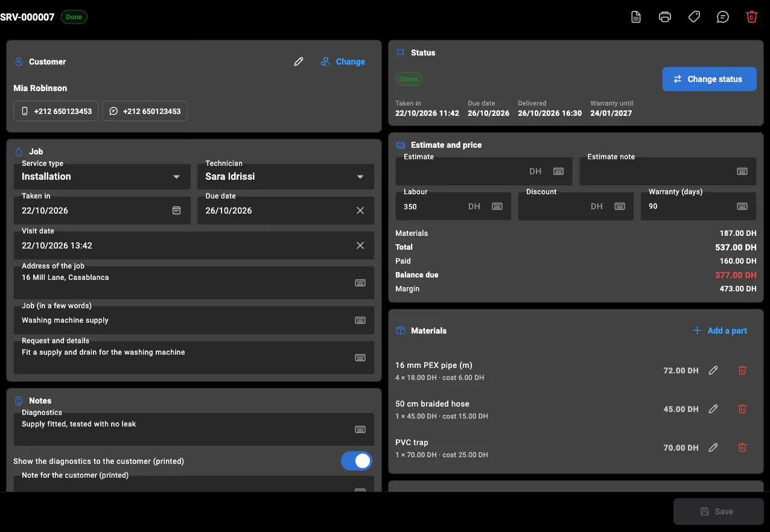Edit the Diagnostics notes field
Image resolution: width=770 pixels, height=532 pixels.
tap(194, 429)
